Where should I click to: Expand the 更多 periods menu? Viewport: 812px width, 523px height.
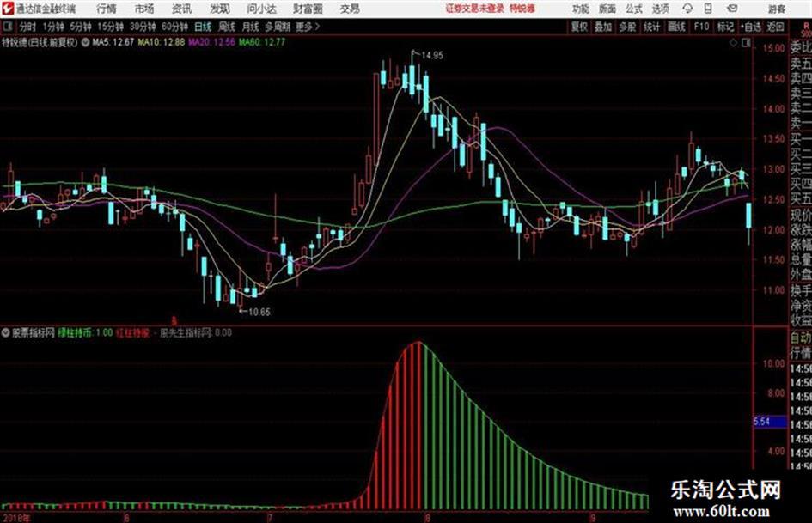(x=308, y=27)
